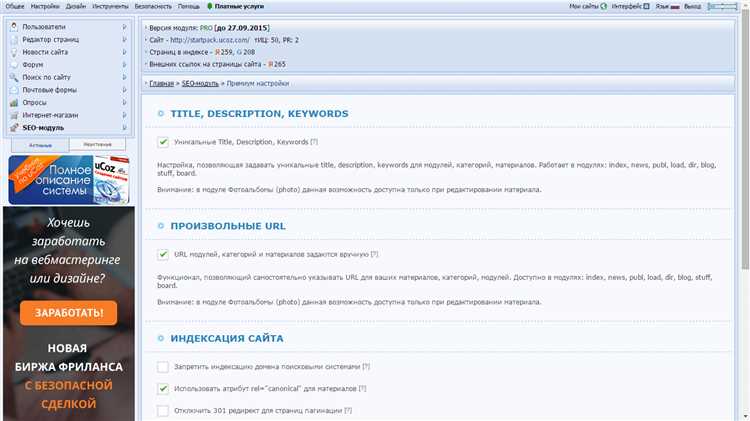Click the Почтовые формы envelope icon
This screenshot has width=750, height=421.
click(14, 90)
